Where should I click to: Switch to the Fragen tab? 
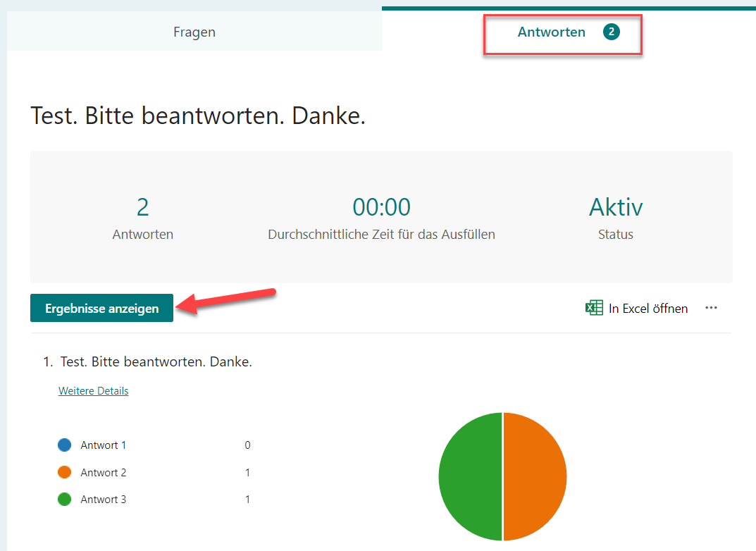pyautogui.click(x=194, y=32)
